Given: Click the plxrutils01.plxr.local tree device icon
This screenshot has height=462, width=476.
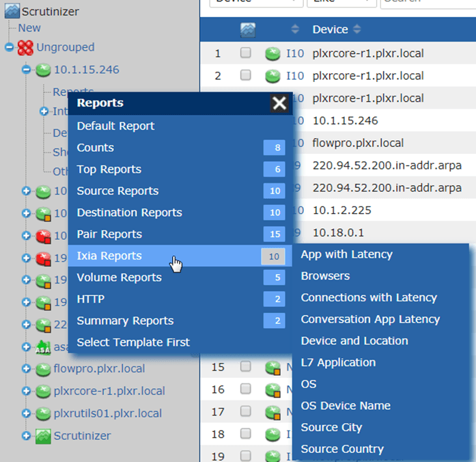Looking at the screenshot, I should pos(43,413).
